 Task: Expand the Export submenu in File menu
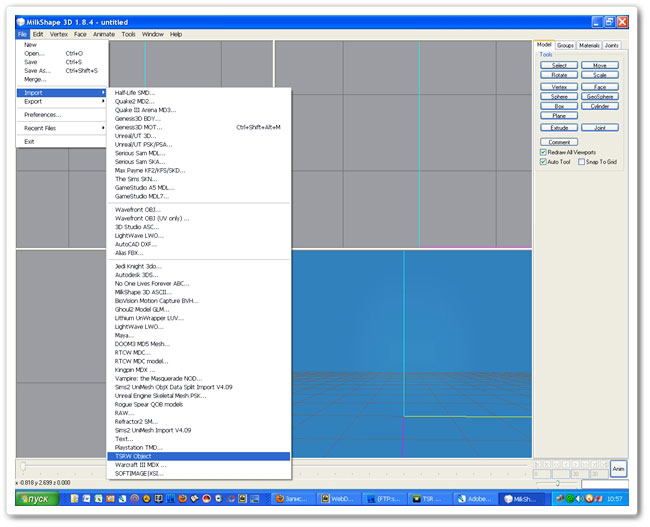[x=60, y=101]
